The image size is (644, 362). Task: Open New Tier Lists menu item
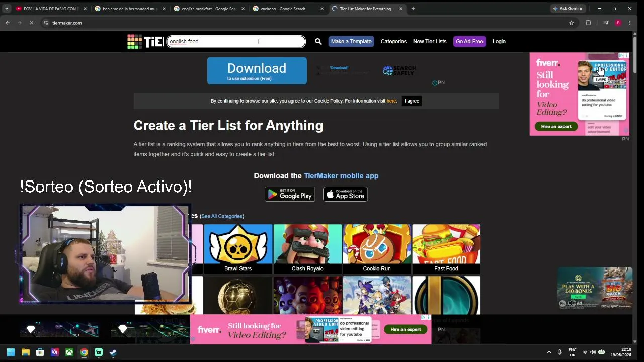click(x=430, y=42)
